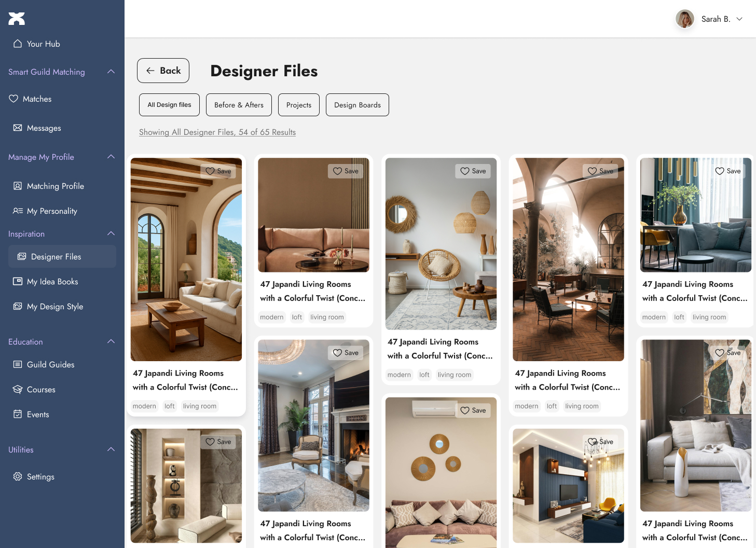Viewport: 756px width, 548px height.
Task: Open Courses page
Action: click(62, 389)
